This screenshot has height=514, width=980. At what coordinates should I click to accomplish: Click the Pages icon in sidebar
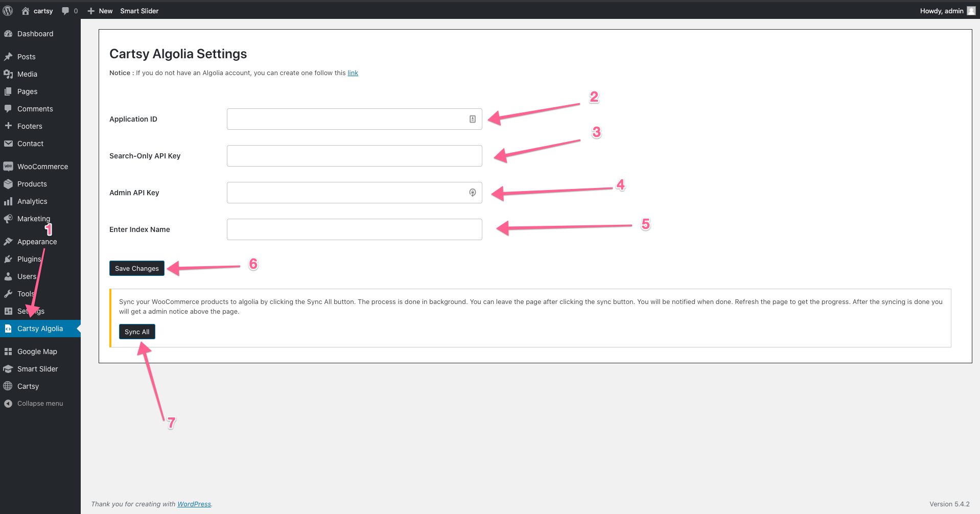tap(8, 91)
